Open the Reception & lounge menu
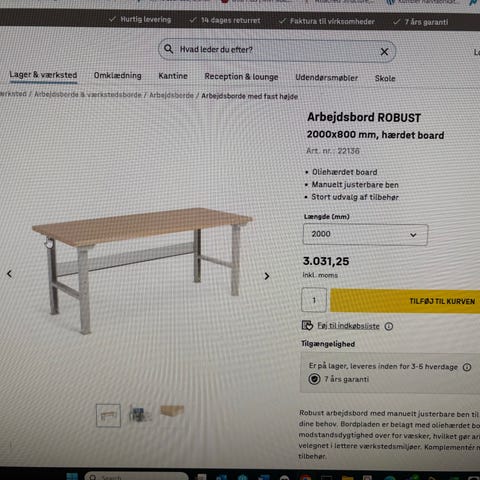This screenshot has height=480, width=480. pos(241,77)
